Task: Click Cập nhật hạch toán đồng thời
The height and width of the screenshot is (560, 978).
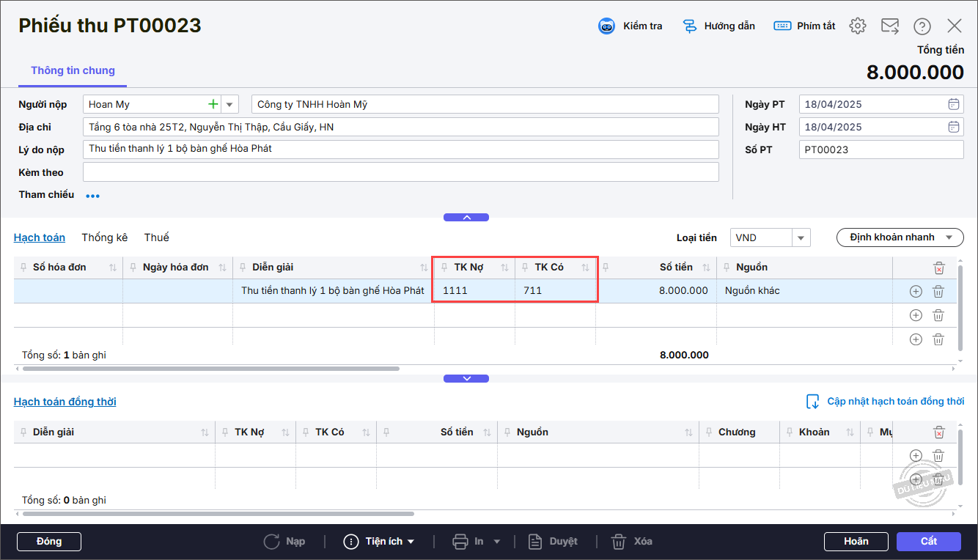Action: coord(885,402)
